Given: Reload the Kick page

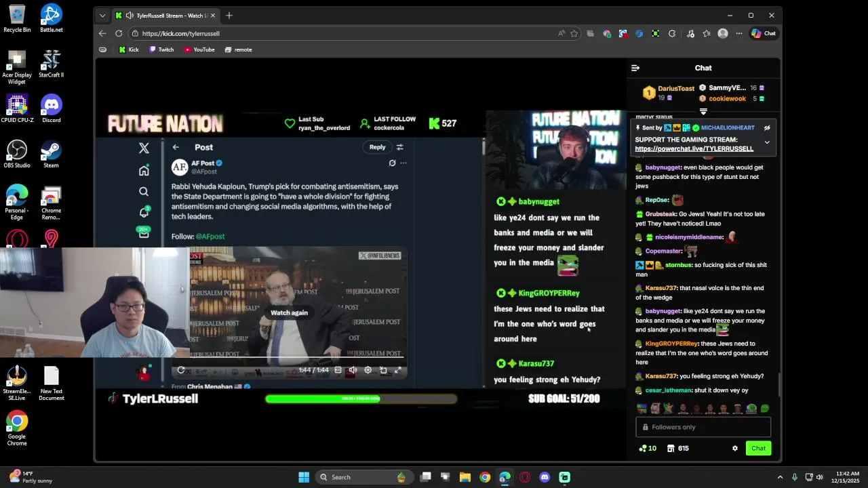Looking at the screenshot, I should [x=119, y=33].
